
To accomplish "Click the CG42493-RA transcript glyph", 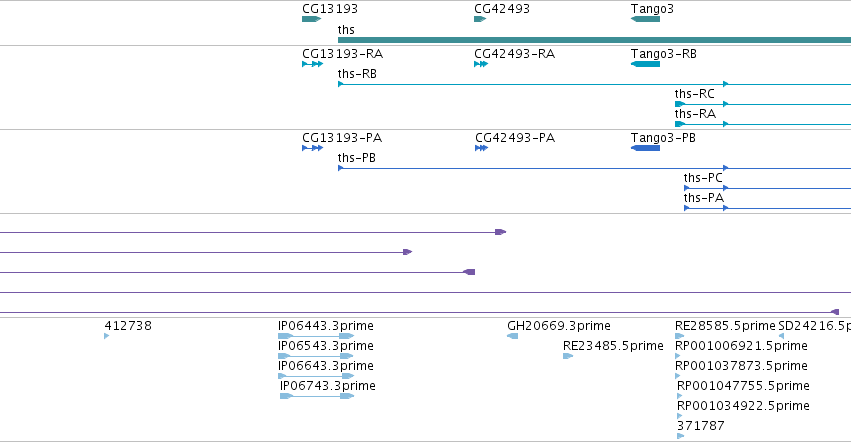I will coord(481,64).
